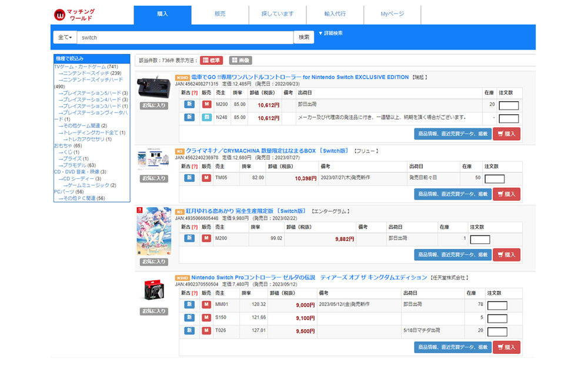This screenshot has width=588, height=368.
Task: Filter by トレカアクセサリ (1)
Action: pos(88,139)
